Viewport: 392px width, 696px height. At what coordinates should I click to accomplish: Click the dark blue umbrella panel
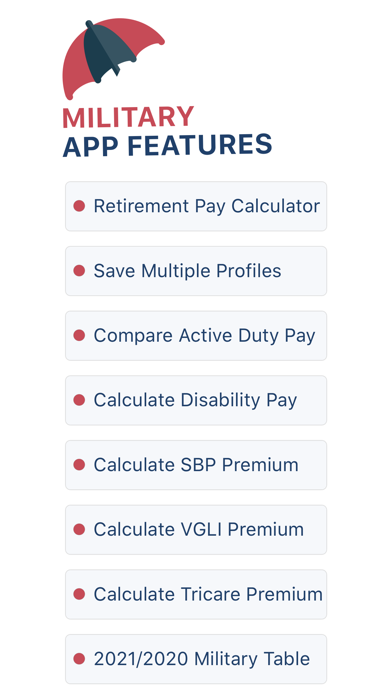tap(107, 51)
